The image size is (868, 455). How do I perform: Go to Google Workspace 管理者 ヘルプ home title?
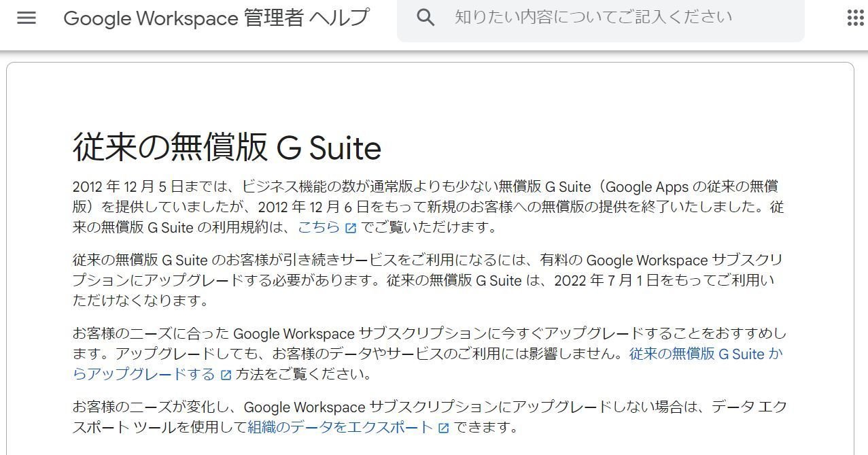(x=216, y=18)
